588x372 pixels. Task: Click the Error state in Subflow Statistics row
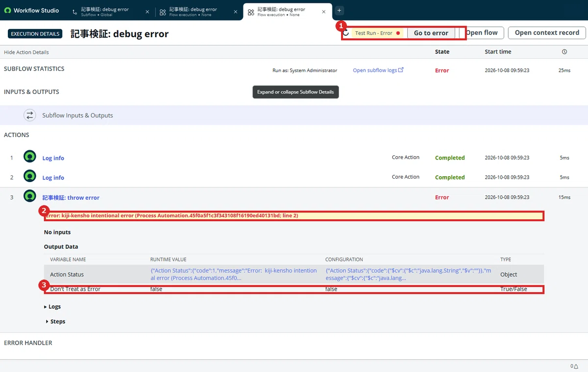(x=442, y=70)
